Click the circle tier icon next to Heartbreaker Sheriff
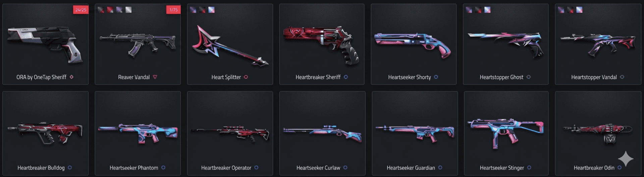 point(346,77)
